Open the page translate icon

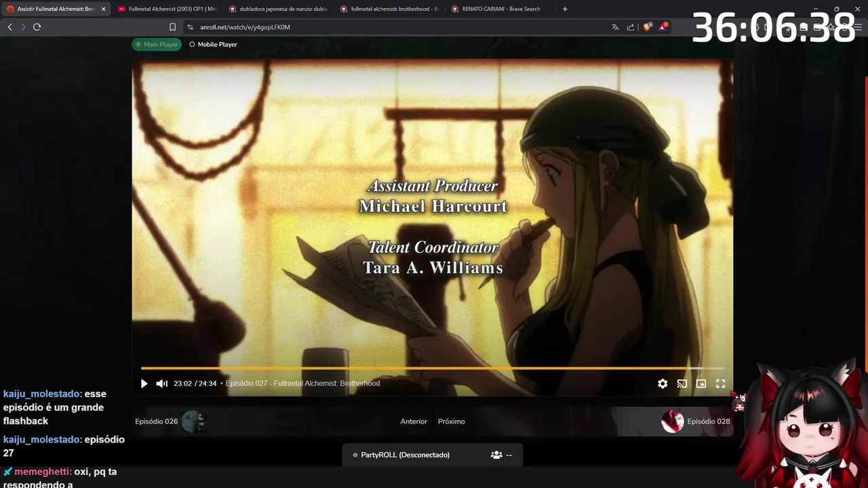pyautogui.click(x=615, y=27)
